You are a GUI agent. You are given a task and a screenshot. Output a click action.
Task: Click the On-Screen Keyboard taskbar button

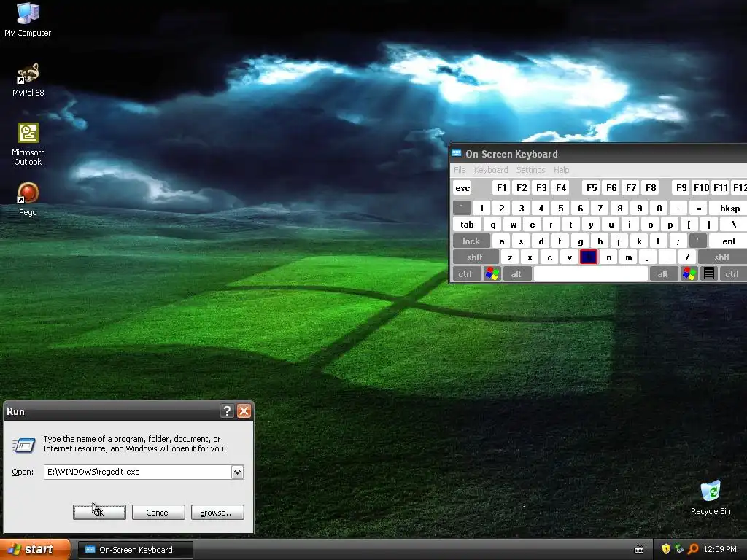pos(135,550)
